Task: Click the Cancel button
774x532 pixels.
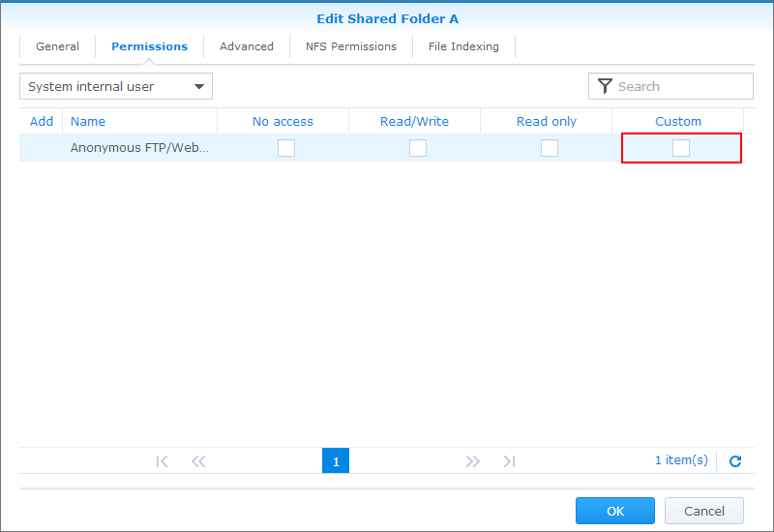Action: click(x=704, y=511)
